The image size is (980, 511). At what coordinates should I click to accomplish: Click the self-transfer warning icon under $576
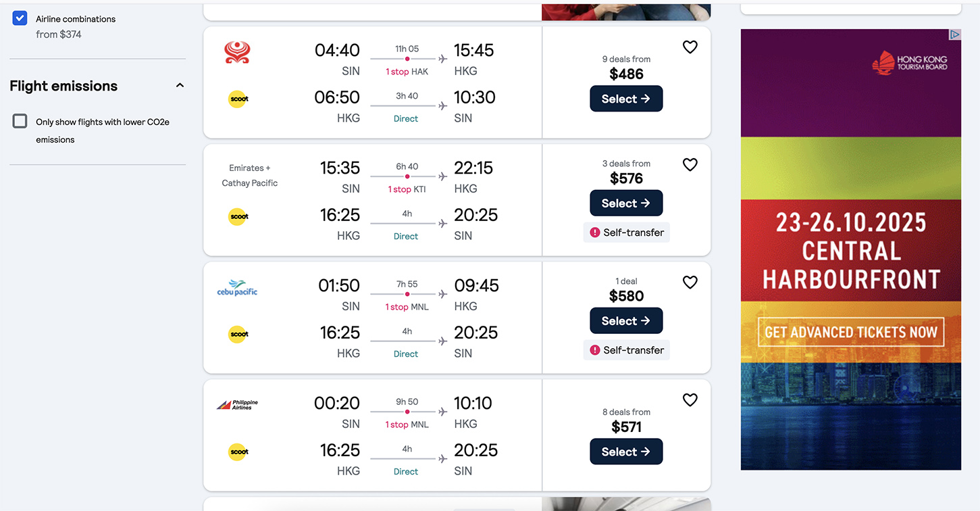(x=595, y=233)
